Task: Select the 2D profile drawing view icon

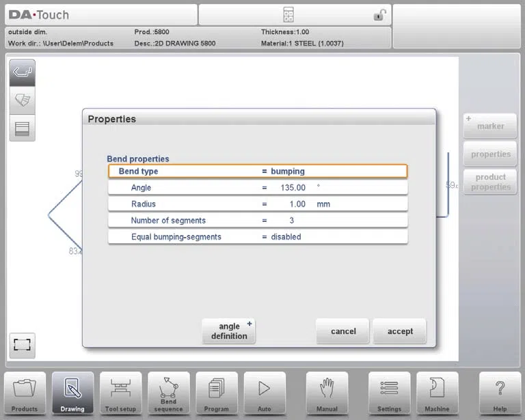Action: [22, 72]
